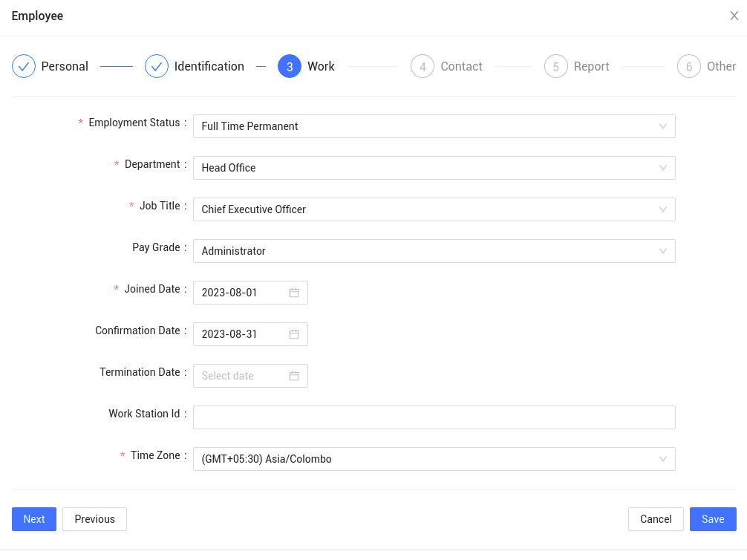Viewport: 747px width, 560px height.
Task: Select the Work step label
Action: point(321,66)
